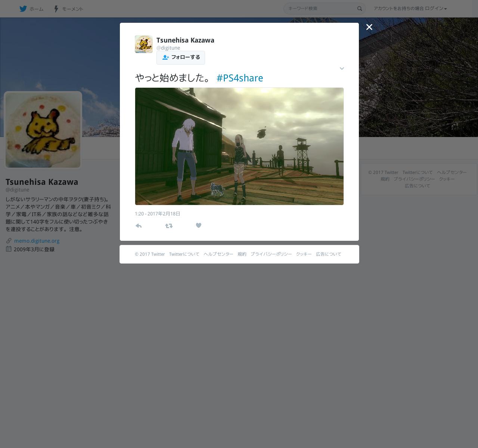Click the magnifying glass search icon

tap(360, 9)
